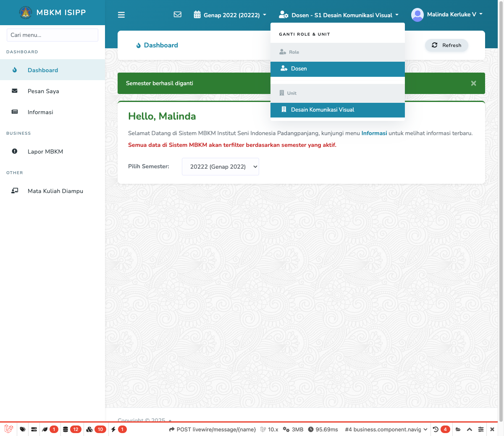
Task: Open the Malinda Kerluke V user menu
Action: tap(447, 15)
